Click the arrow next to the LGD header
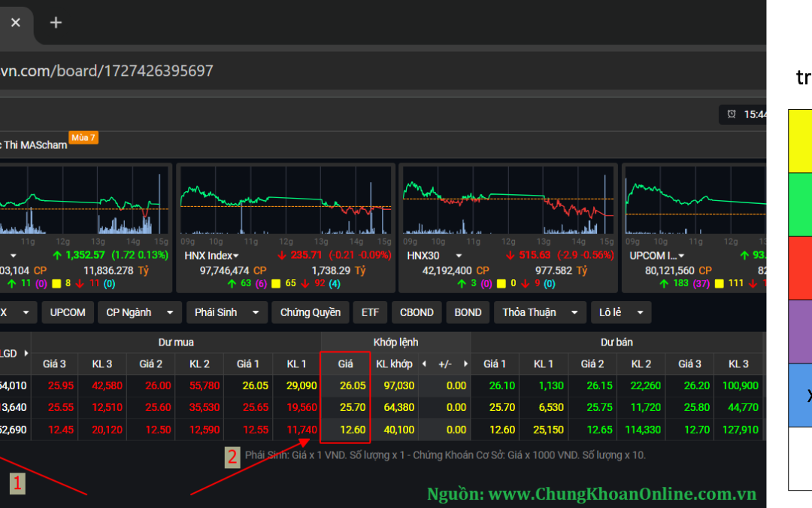The height and width of the screenshot is (508, 812). tap(27, 353)
